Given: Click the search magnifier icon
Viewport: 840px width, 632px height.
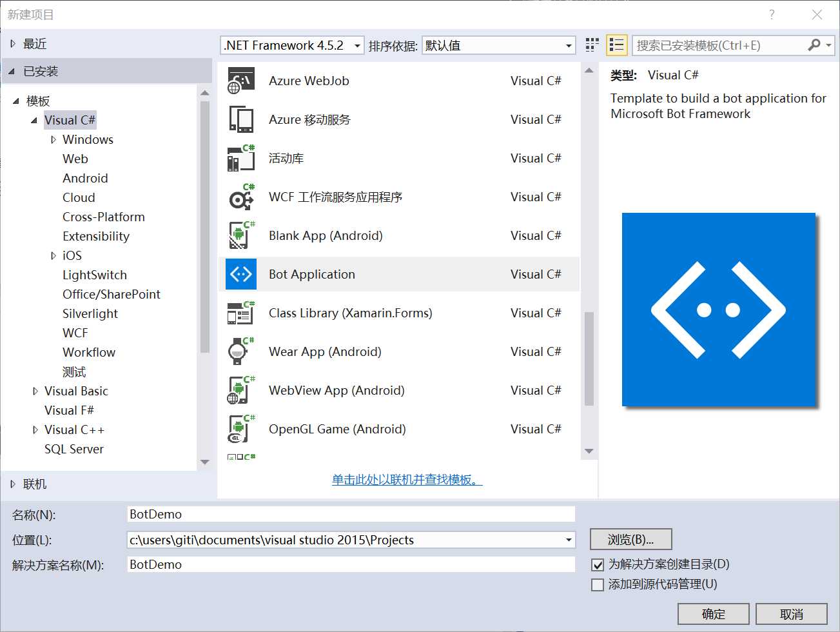Looking at the screenshot, I should point(814,45).
